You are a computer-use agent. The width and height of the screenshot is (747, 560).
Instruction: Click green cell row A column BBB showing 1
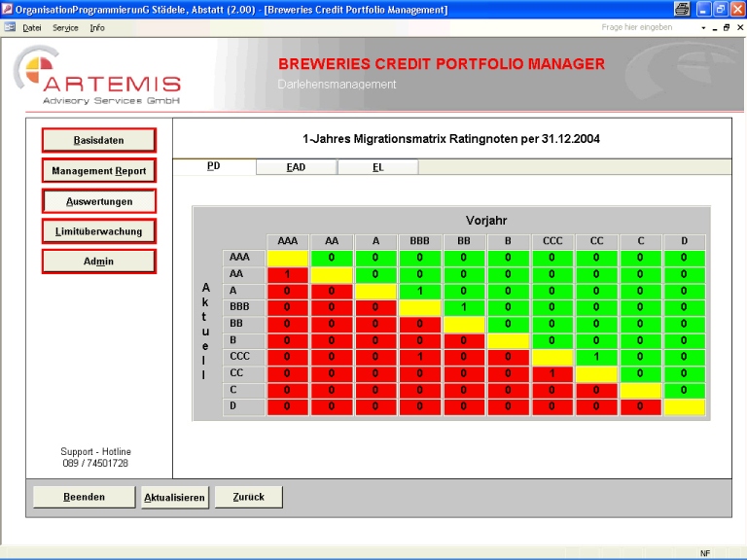tap(420, 291)
